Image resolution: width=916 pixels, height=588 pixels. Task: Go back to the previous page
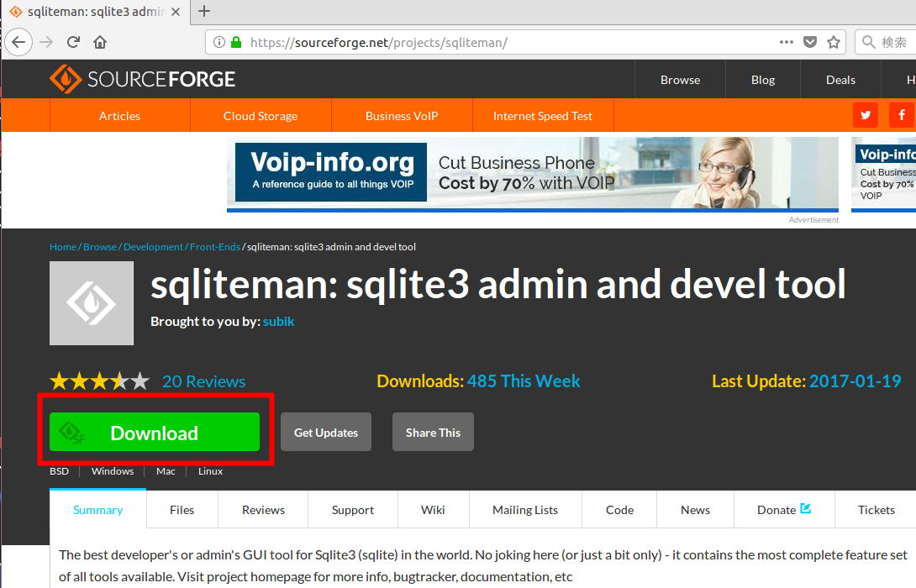pyautogui.click(x=18, y=42)
